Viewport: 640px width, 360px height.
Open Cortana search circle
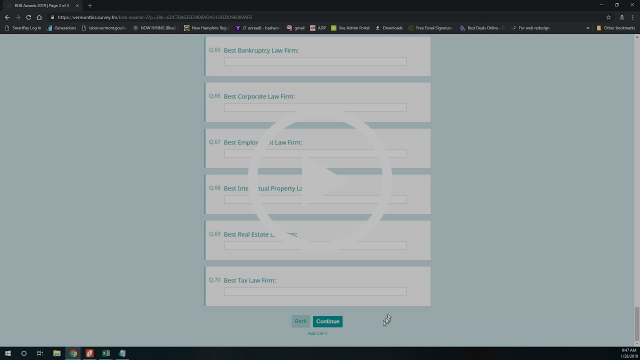coord(24,353)
